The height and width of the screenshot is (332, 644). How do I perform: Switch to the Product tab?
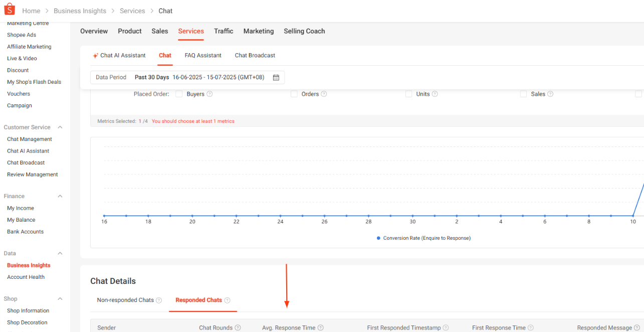tap(130, 31)
